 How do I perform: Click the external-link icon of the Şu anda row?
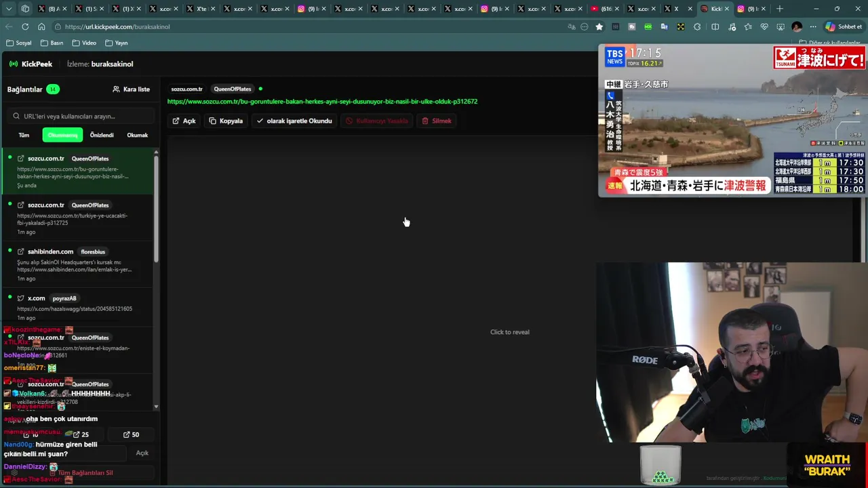point(20,158)
